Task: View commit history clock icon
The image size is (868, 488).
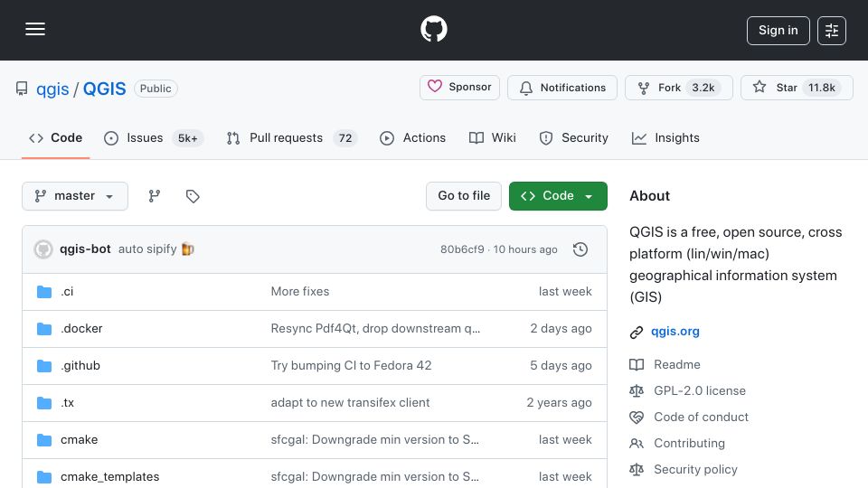Action: 580,249
